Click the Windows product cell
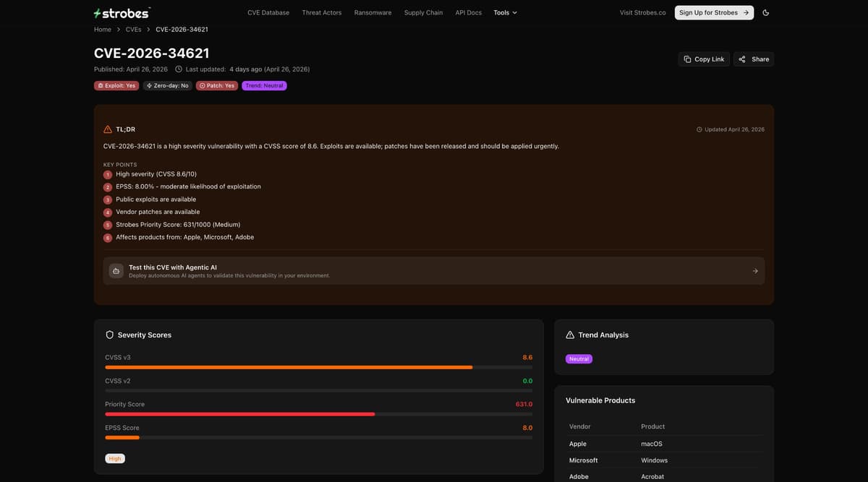Screen dimensions: 868x482 [x=655, y=460]
